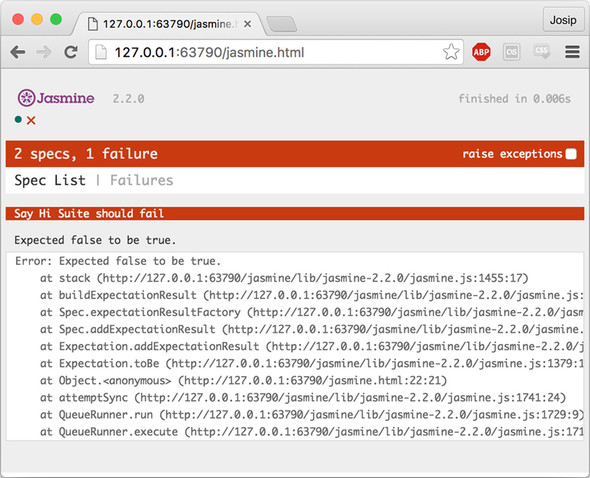Viewport: 590px width, 478px height.
Task: Enable the raise exceptions checkbox
Action: click(571, 154)
